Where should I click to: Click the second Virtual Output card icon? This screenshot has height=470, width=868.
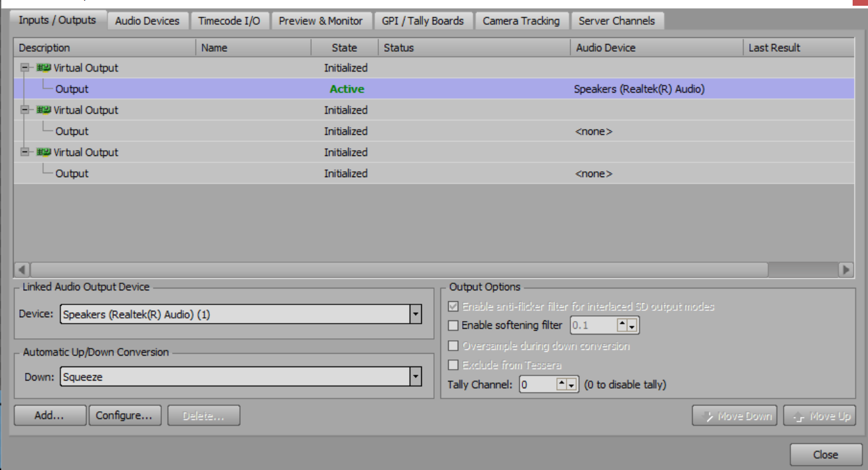point(44,110)
